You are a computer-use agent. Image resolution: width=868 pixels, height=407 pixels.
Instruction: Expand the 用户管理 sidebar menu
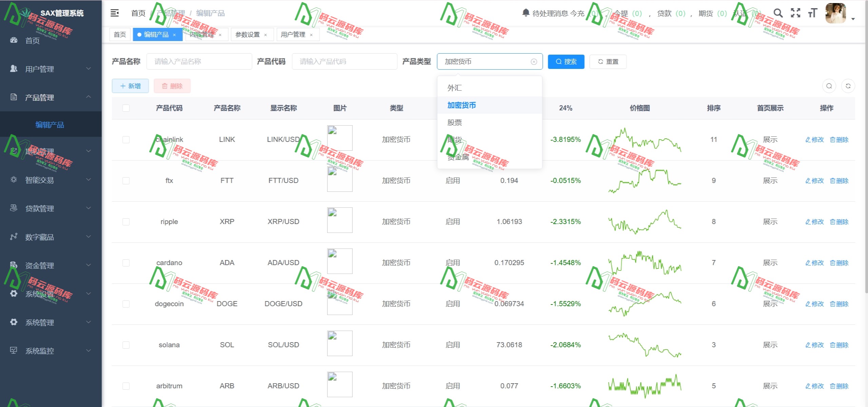pos(51,69)
